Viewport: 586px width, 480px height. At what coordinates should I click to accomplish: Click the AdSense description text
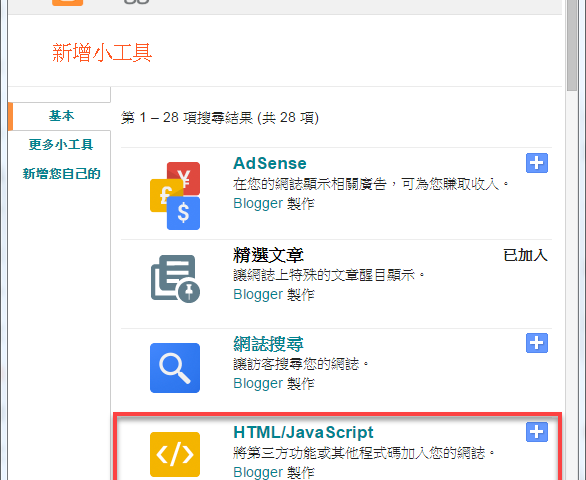click(371, 184)
